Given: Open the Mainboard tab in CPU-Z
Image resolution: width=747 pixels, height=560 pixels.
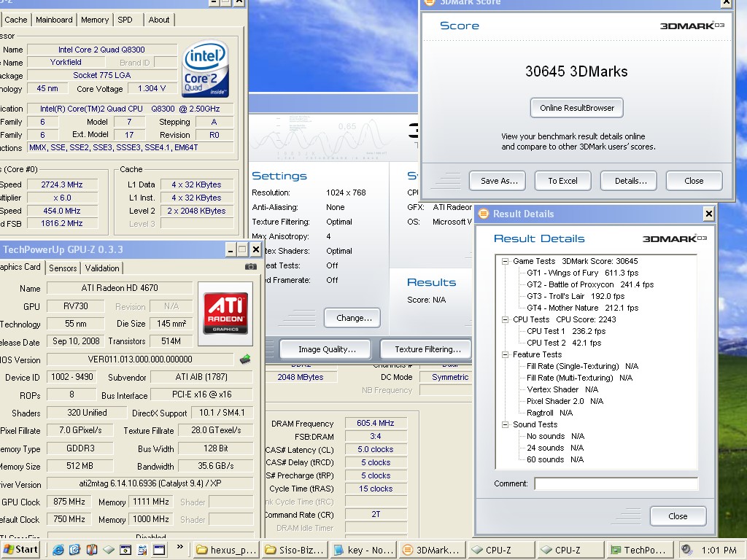Looking at the screenshot, I should click(54, 20).
